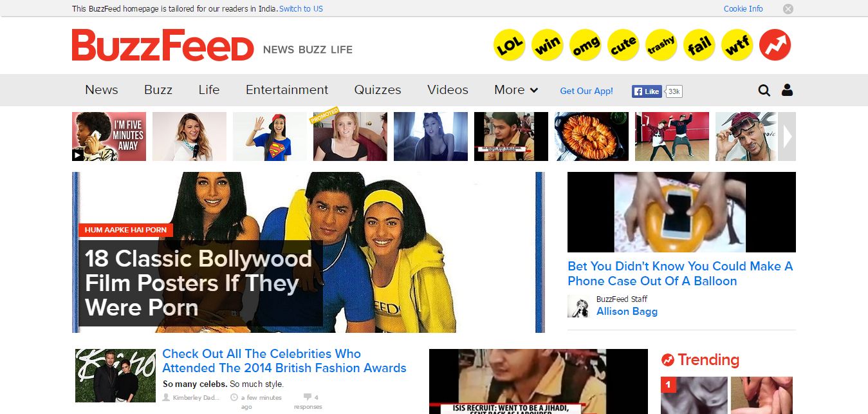This screenshot has width=868, height=414.
Task: Advance the thumbnail carousel with right arrow
Action: tap(787, 136)
